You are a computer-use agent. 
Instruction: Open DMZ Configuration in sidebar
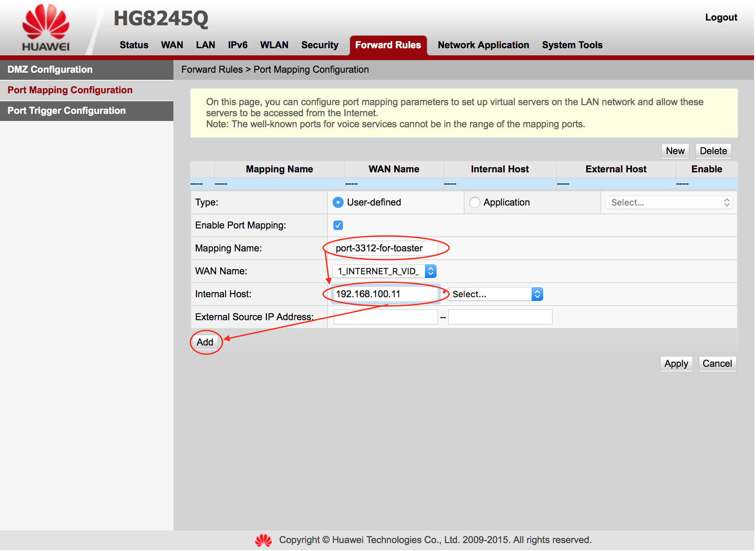point(50,70)
